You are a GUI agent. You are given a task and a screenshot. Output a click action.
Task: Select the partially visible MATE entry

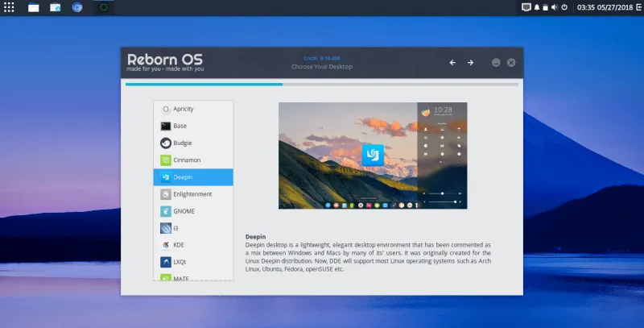pos(192,277)
